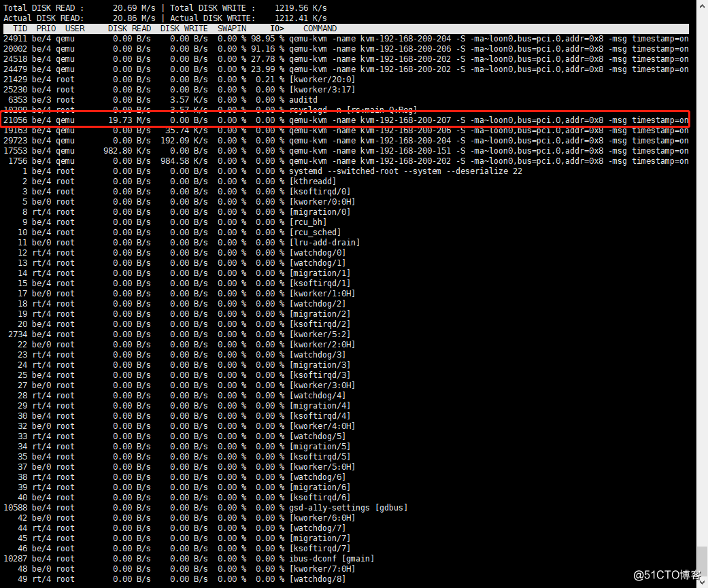Click the [watchdog/8] command

tap(318, 579)
